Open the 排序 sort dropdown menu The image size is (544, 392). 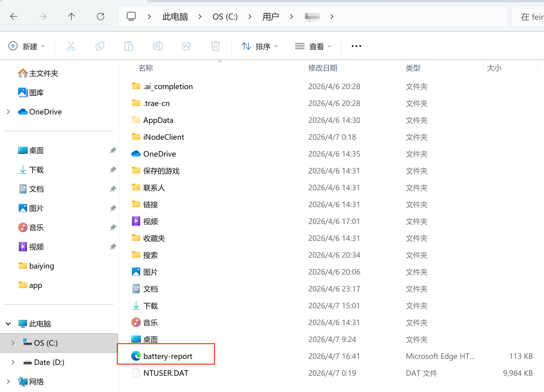point(260,46)
